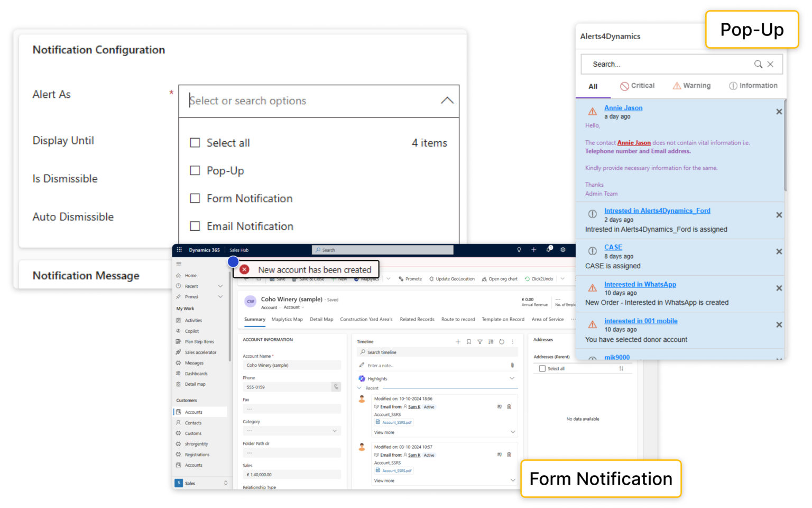Open the timeline filter icon
This screenshot has width=812, height=508.
479,342
